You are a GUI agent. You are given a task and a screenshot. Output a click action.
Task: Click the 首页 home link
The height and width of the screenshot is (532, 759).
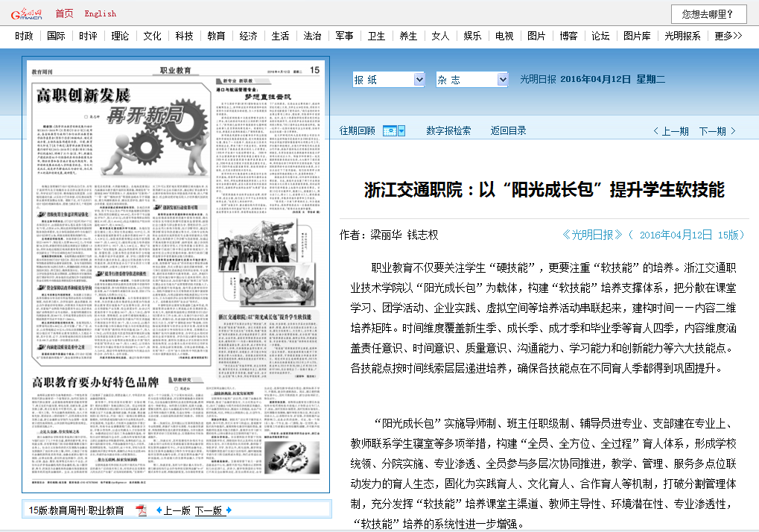(65, 13)
